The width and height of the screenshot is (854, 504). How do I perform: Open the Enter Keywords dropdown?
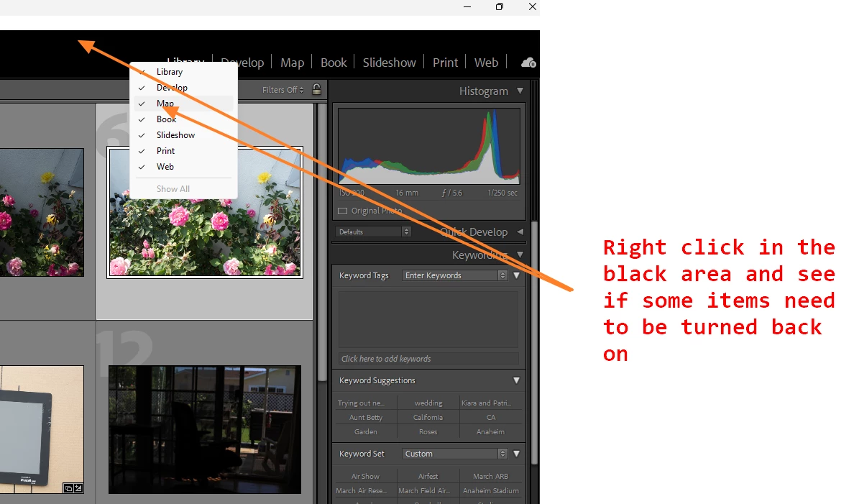tap(455, 275)
